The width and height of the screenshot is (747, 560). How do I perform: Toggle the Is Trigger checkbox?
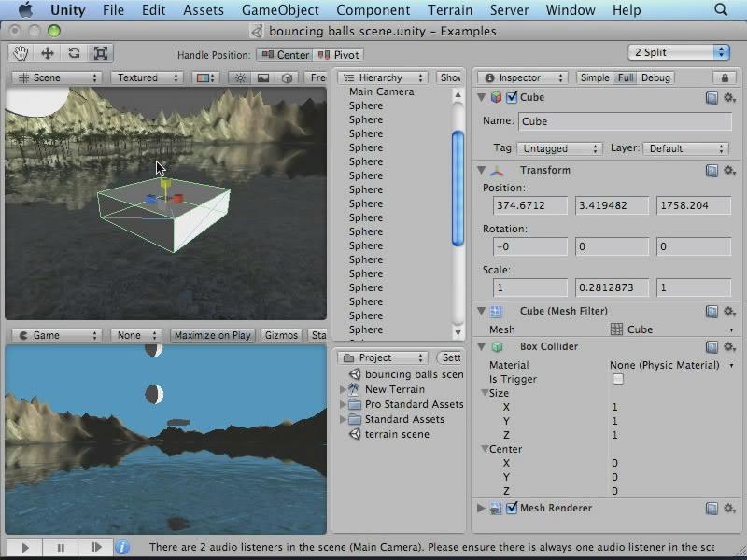[618, 379]
